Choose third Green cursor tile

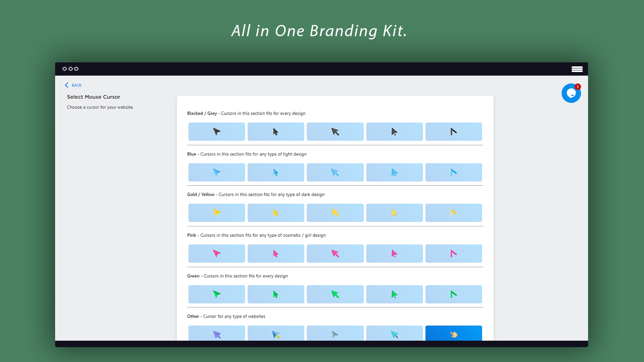pos(335,294)
